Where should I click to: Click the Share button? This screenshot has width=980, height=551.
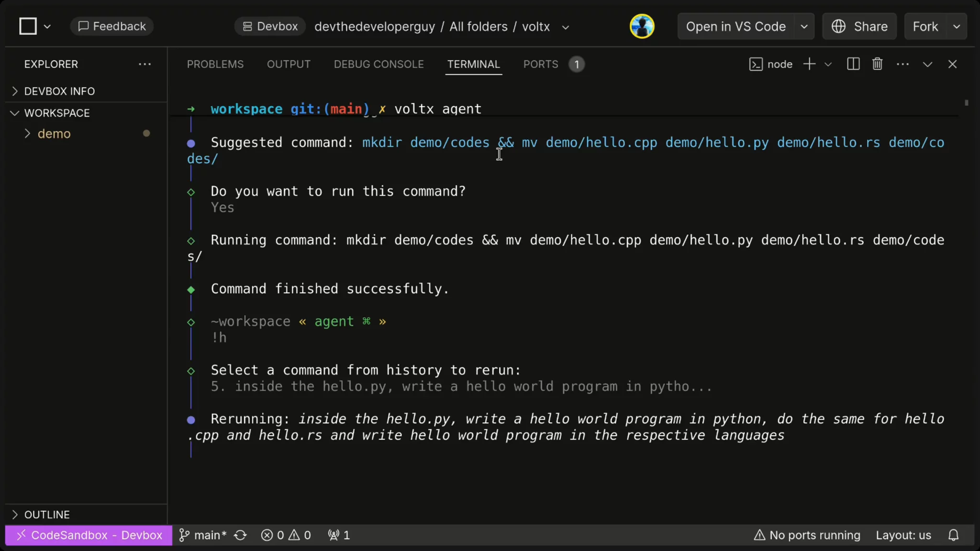coord(859,26)
